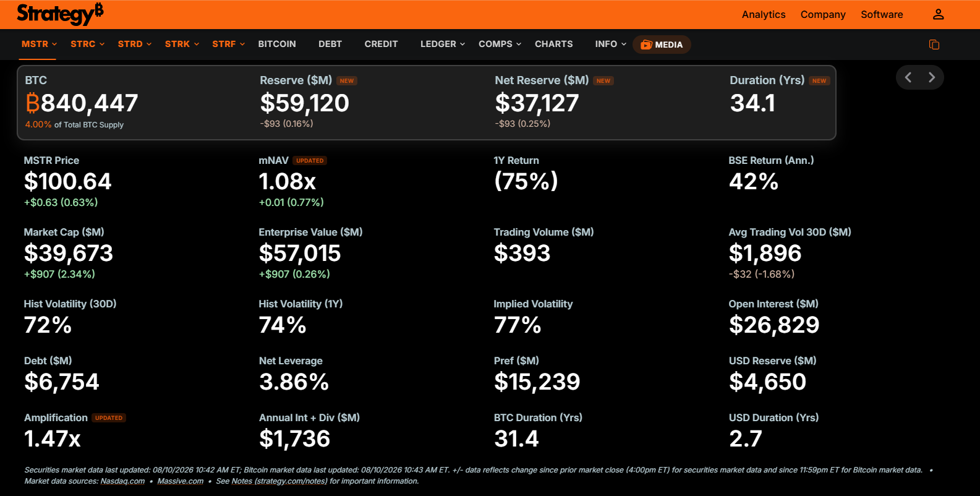
Task: Click the Debt value $6,754
Action: 61,382
